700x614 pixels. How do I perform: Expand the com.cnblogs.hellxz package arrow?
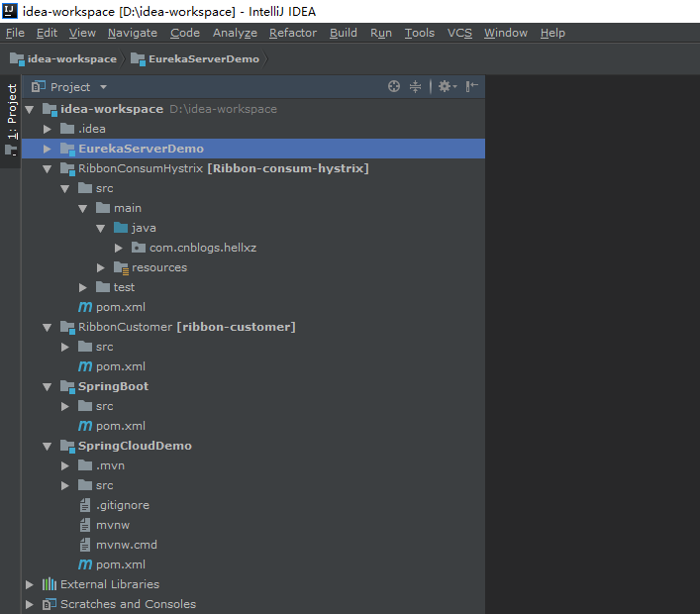pos(118,248)
